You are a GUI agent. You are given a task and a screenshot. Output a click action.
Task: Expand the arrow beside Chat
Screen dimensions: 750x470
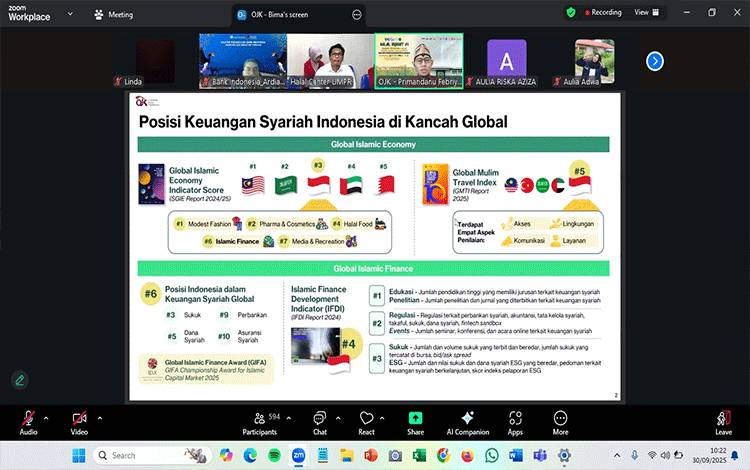[x=338, y=418]
